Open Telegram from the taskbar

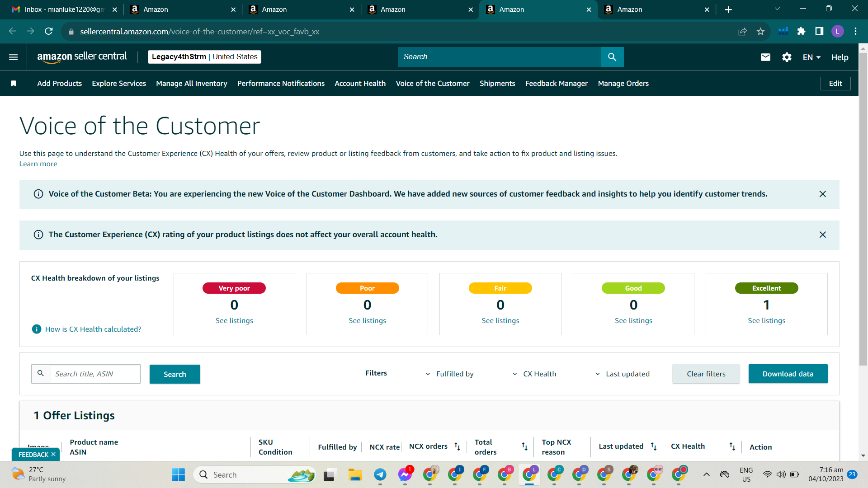click(x=380, y=475)
